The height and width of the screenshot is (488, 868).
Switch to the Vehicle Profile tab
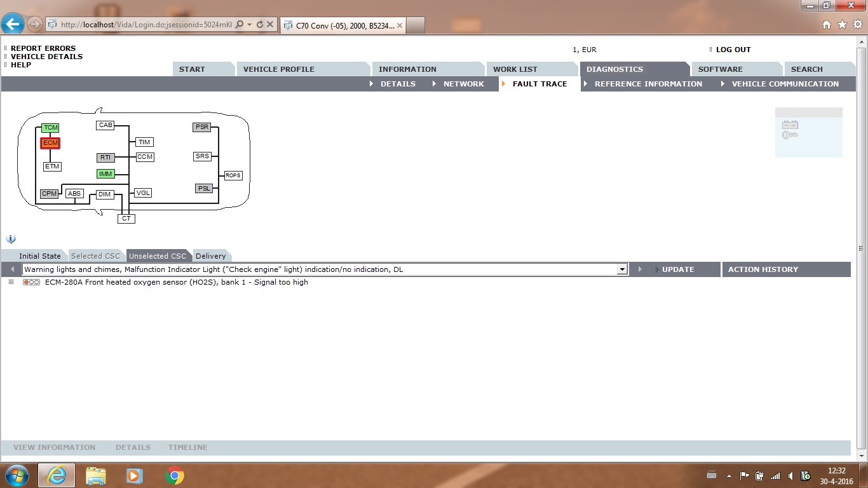[x=278, y=69]
